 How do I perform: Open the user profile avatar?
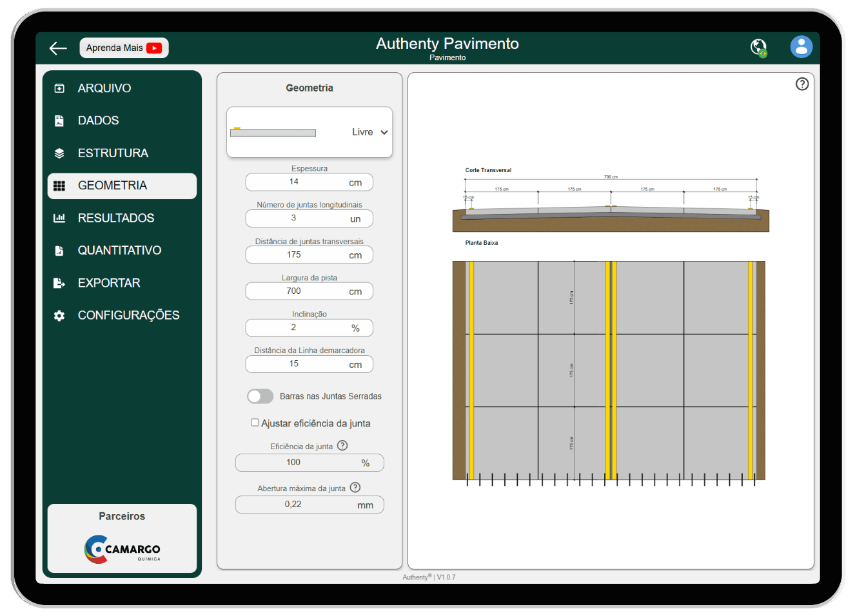[x=801, y=47]
